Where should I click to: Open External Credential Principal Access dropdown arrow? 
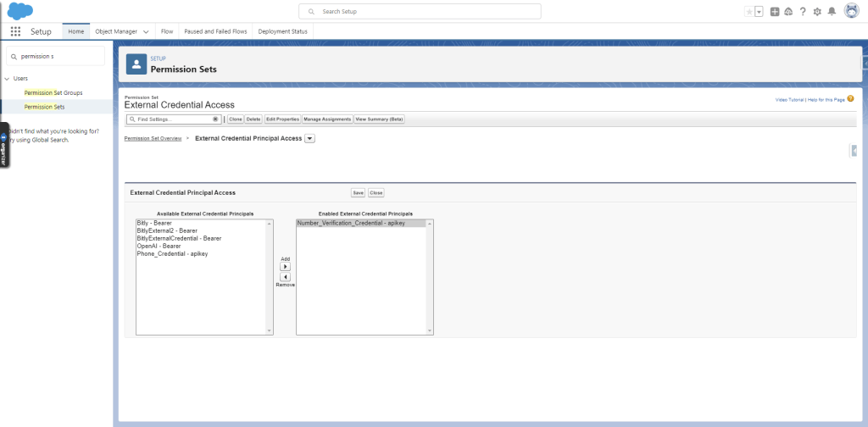click(310, 139)
